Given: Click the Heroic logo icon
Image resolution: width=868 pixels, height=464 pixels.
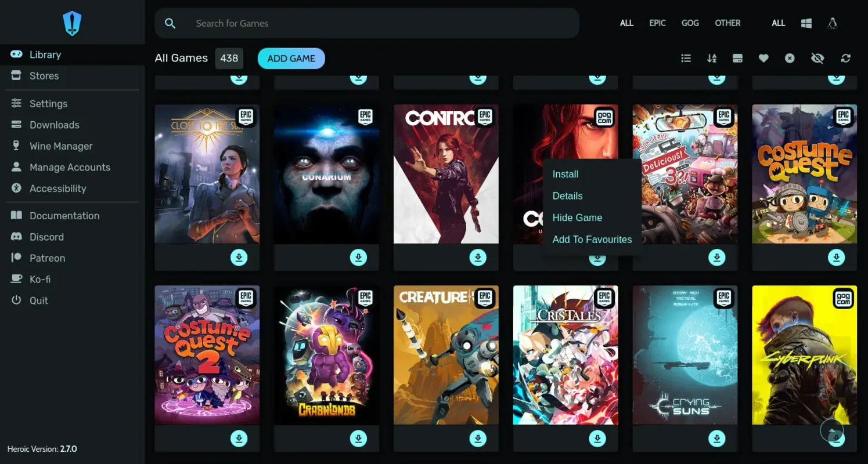Looking at the screenshot, I should (72, 24).
